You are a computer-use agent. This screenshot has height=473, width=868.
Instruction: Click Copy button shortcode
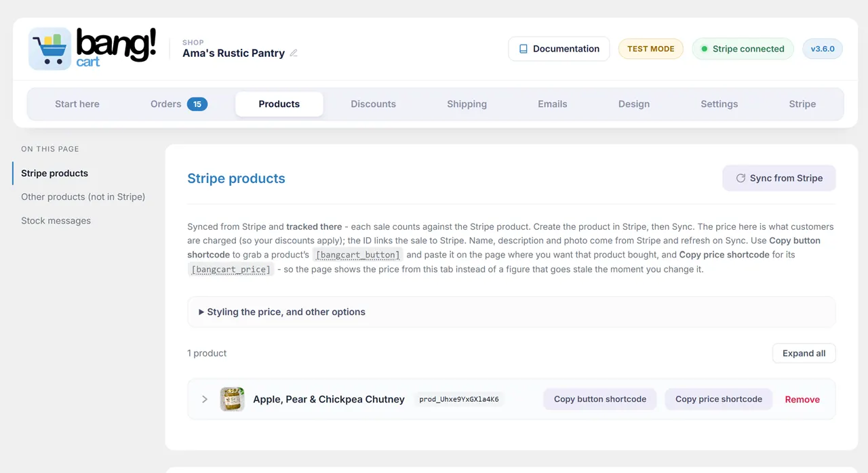point(600,399)
